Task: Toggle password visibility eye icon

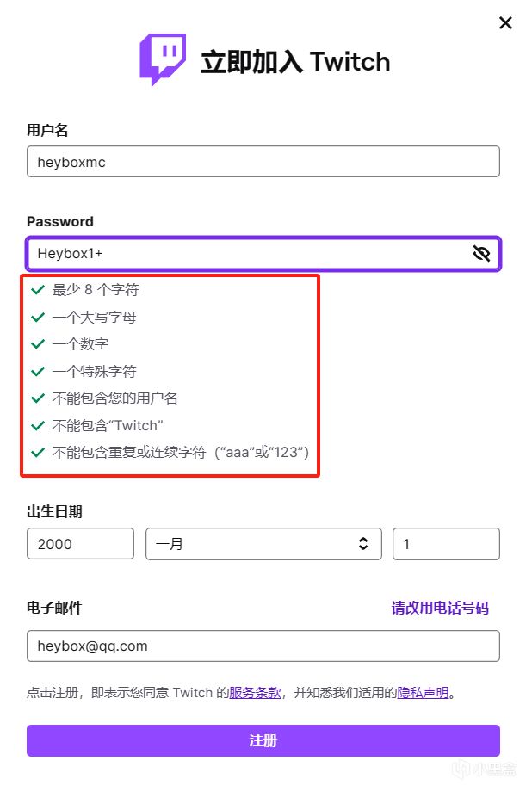Action: coord(481,253)
